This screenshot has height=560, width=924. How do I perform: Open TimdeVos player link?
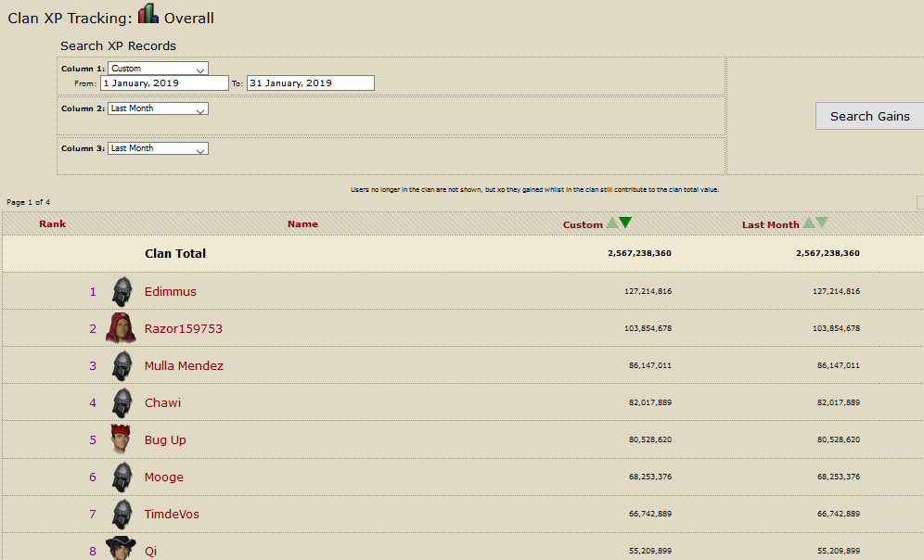[x=172, y=515]
